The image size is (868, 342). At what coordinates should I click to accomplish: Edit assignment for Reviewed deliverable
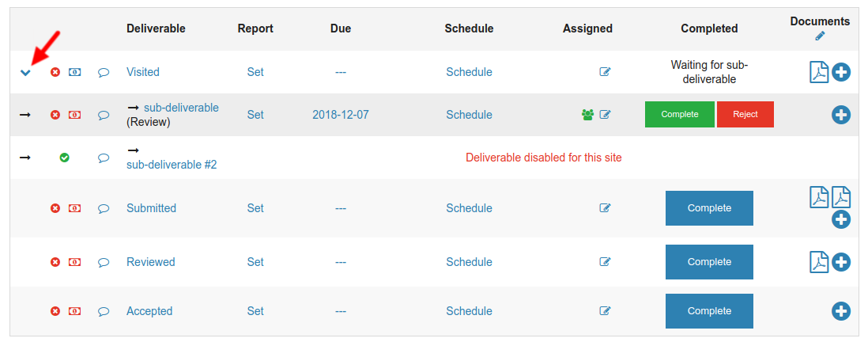coord(605,262)
